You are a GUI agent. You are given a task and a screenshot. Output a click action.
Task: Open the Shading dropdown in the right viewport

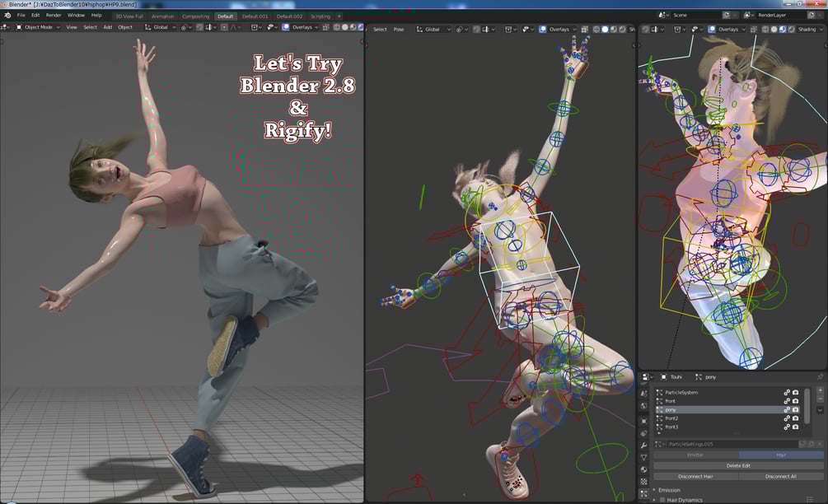click(810, 30)
